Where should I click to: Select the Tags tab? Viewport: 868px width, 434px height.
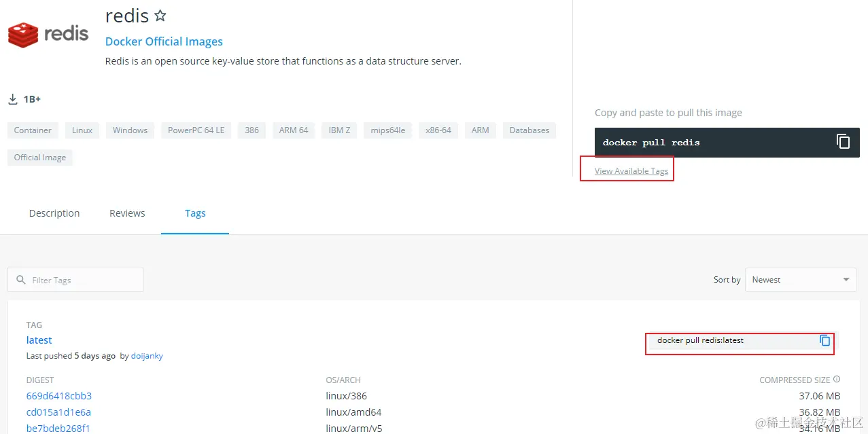coord(195,213)
